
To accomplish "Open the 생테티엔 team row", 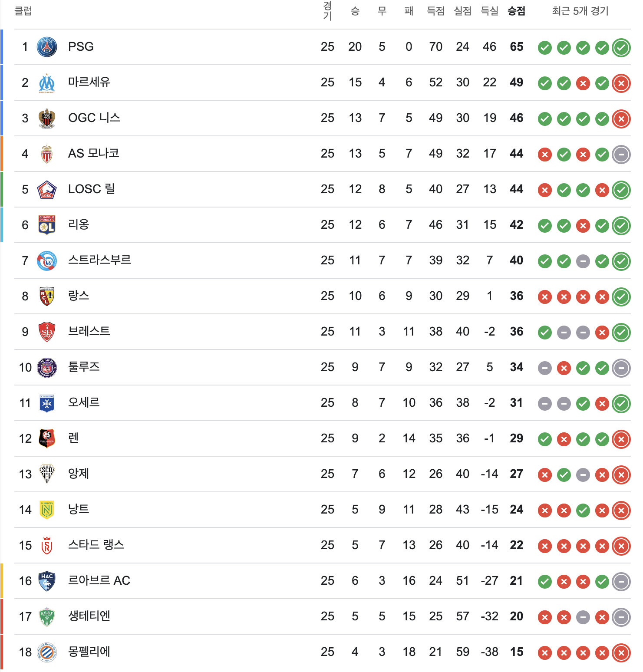I will point(323,616).
